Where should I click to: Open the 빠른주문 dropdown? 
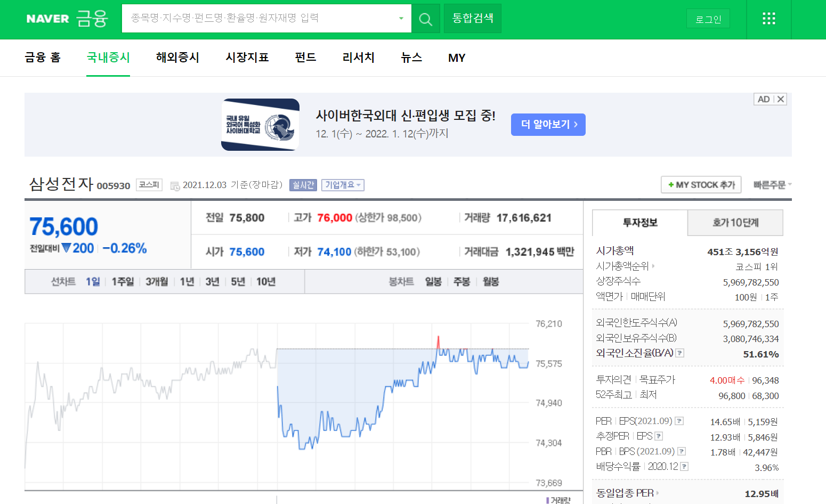tap(772, 185)
